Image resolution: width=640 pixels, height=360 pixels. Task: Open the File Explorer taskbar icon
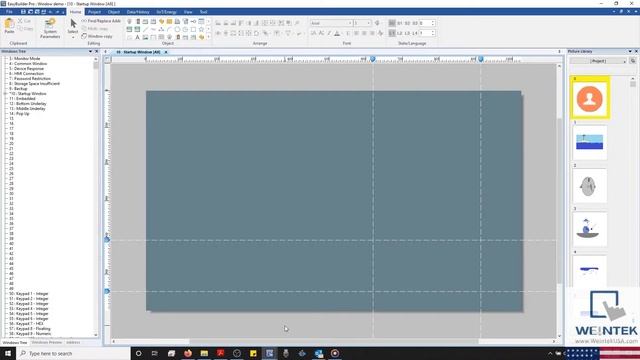coord(204,353)
